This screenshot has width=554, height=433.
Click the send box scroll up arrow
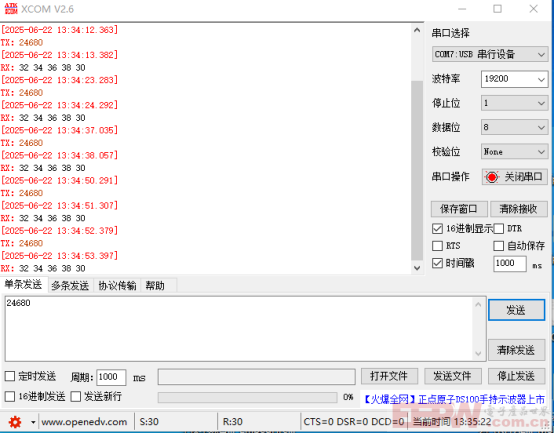[478, 304]
